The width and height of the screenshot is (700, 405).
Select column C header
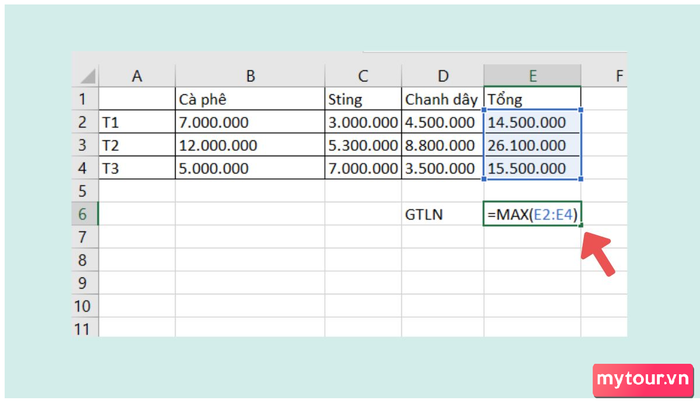[x=363, y=76]
